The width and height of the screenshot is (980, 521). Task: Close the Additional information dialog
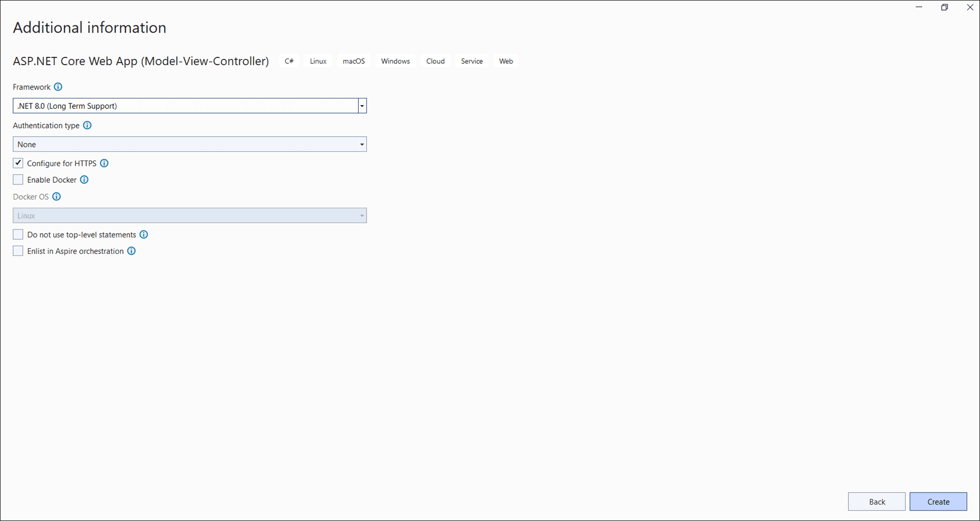970,7
